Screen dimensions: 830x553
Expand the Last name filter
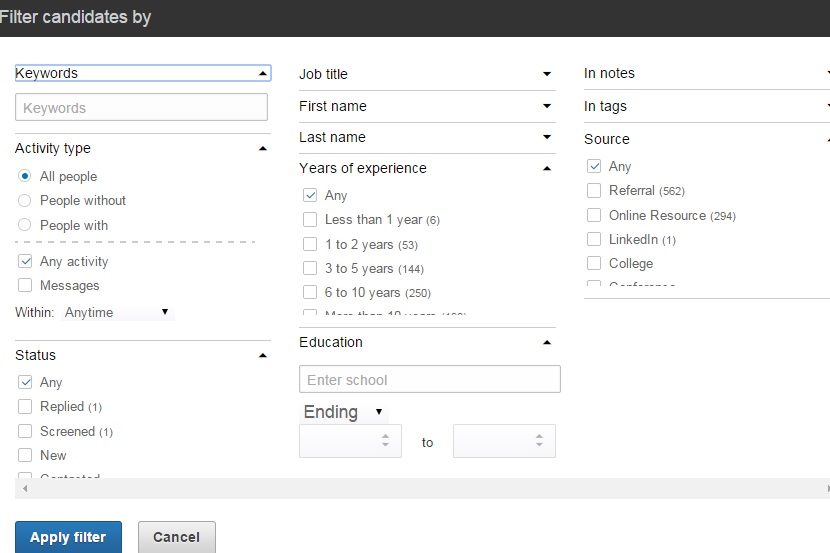click(x=546, y=137)
